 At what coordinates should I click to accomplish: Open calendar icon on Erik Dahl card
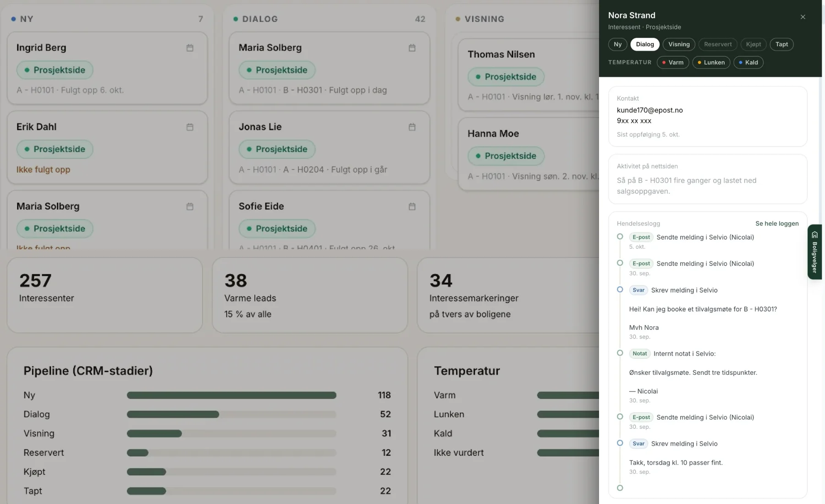[190, 127]
